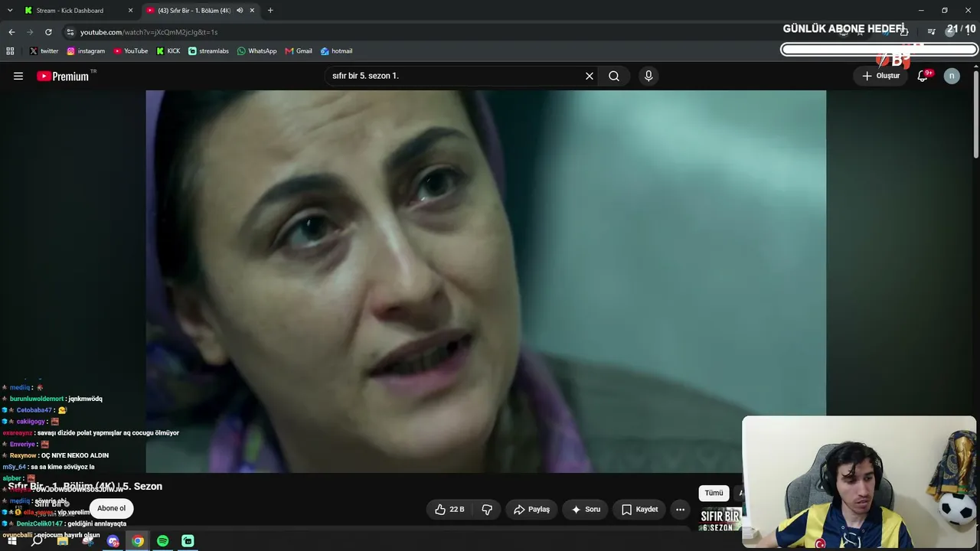The width and height of the screenshot is (980, 551).
Task: Reload the current page
Action: coord(48,32)
